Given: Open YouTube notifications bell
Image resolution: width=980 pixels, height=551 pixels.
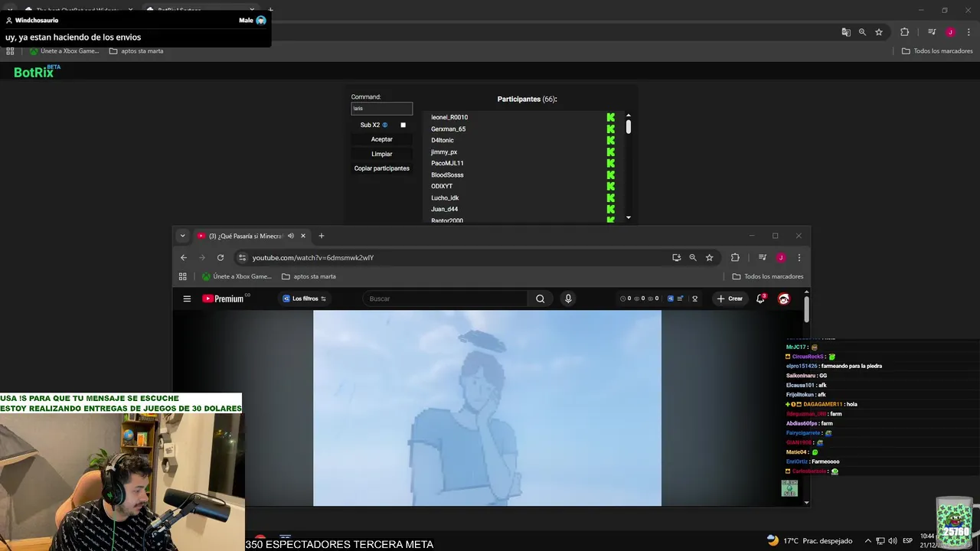Looking at the screenshot, I should tap(760, 298).
